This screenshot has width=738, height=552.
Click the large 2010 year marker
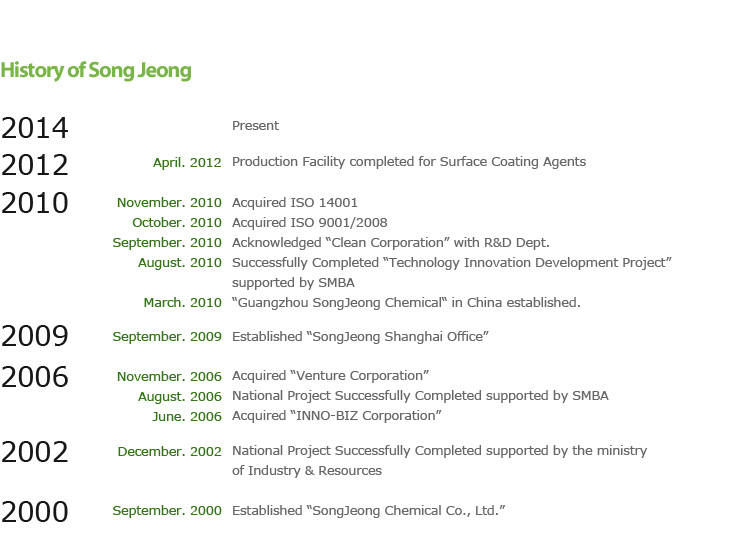[35, 203]
